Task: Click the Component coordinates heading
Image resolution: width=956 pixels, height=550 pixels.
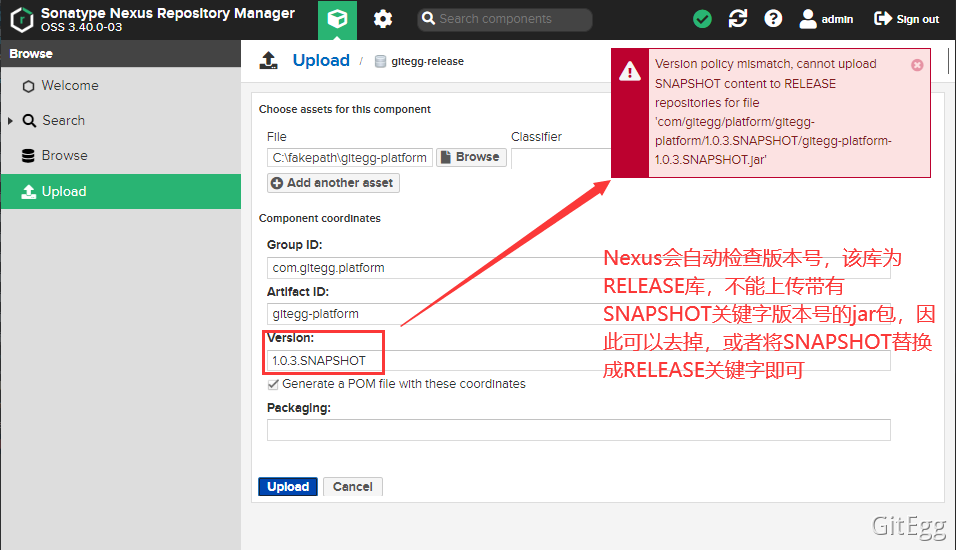Action: pos(319,218)
